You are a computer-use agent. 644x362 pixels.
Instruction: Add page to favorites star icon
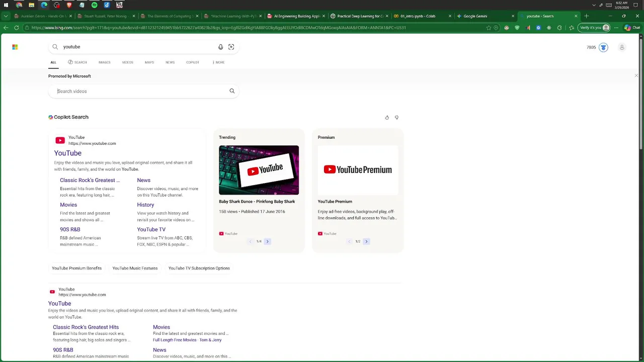489,28
